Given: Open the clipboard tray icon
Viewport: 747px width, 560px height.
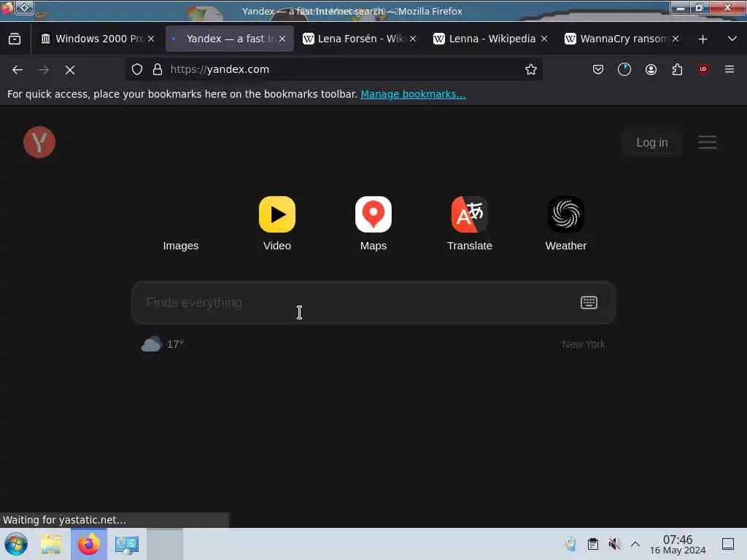Looking at the screenshot, I should [x=592, y=544].
